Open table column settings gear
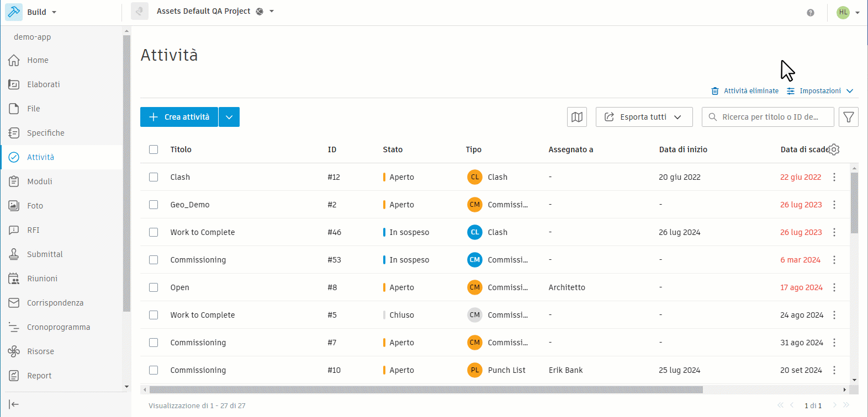Viewport: 868px width, 417px height. click(x=834, y=149)
